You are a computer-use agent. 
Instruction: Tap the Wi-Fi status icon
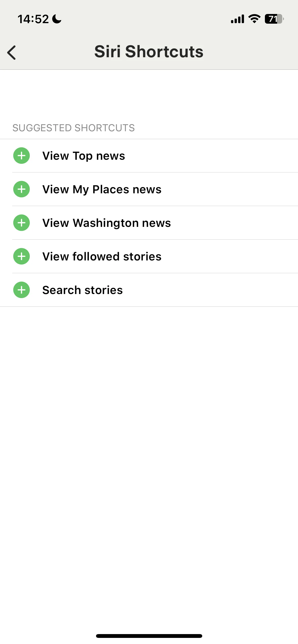coord(254,19)
